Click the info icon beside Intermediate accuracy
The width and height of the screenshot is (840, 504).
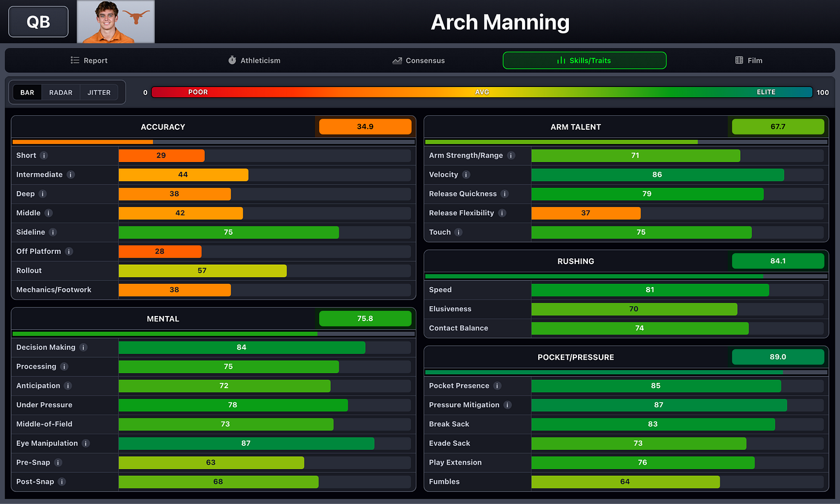70,175
